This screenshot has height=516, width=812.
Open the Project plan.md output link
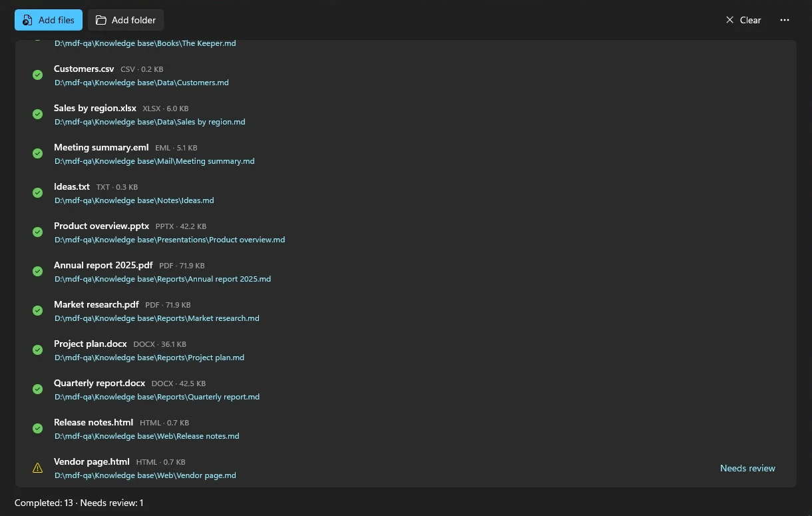coord(150,358)
